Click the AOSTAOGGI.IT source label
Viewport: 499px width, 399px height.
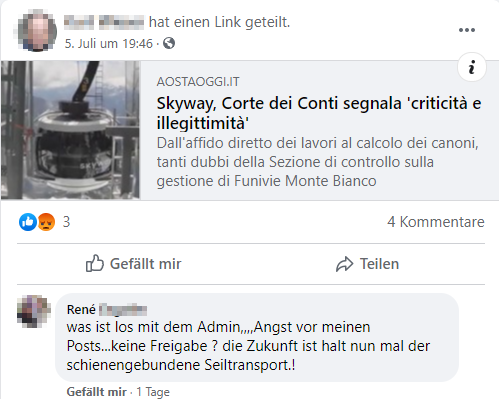(198, 82)
